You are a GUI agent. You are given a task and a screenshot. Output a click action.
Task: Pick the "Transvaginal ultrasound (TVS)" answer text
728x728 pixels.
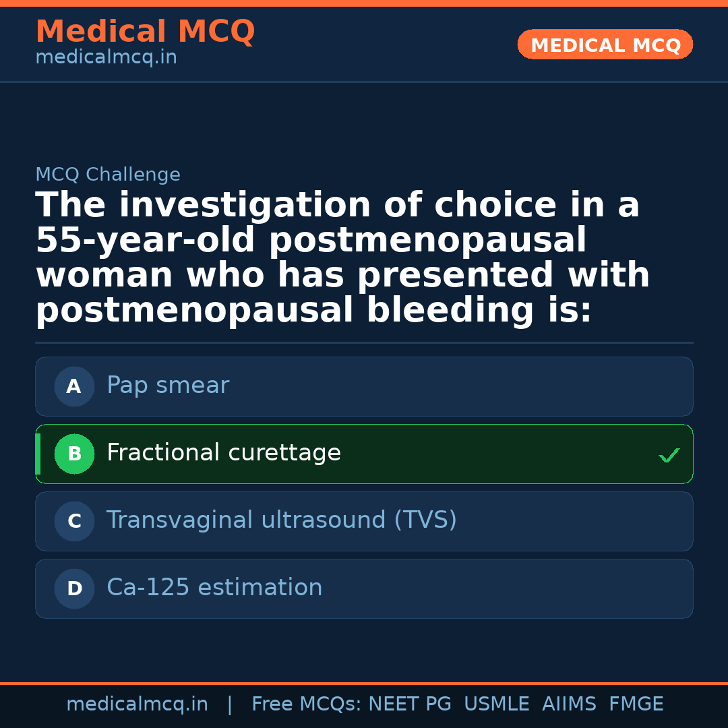click(282, 520)
